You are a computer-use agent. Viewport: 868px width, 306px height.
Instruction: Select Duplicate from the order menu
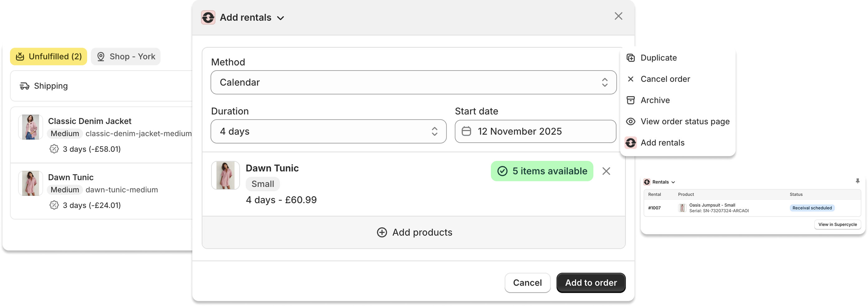[x=658, y=58]
